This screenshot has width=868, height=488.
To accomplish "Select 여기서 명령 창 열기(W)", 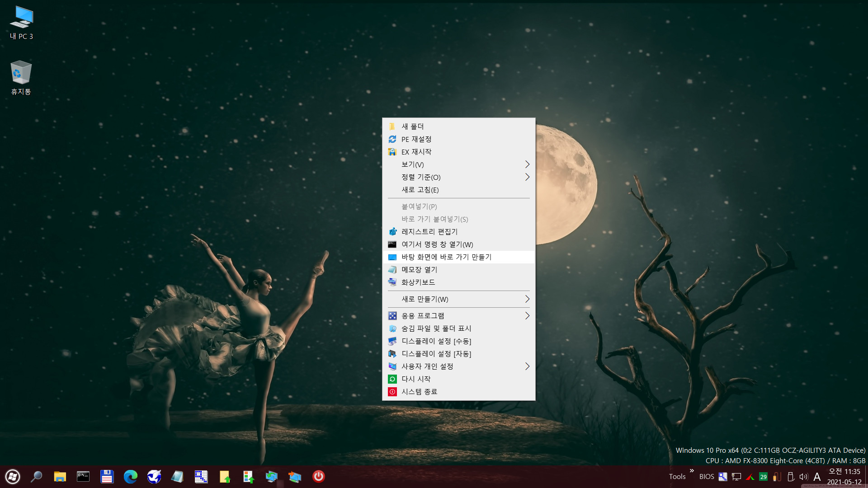I will (x=458, y=244).
